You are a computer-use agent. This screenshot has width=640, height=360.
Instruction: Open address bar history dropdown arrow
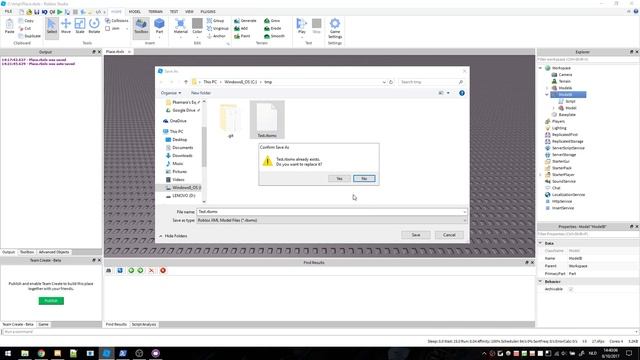click(x=384, y=82)
